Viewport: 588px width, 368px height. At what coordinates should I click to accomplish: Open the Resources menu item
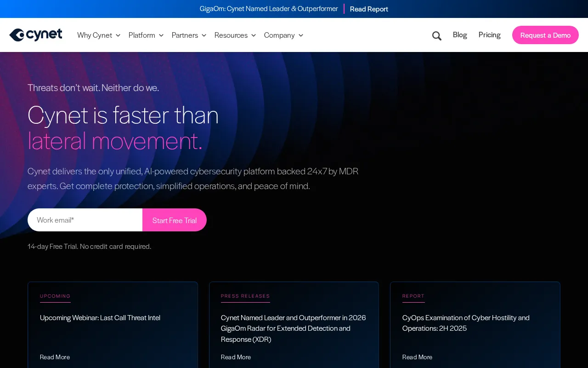point(231,35)
